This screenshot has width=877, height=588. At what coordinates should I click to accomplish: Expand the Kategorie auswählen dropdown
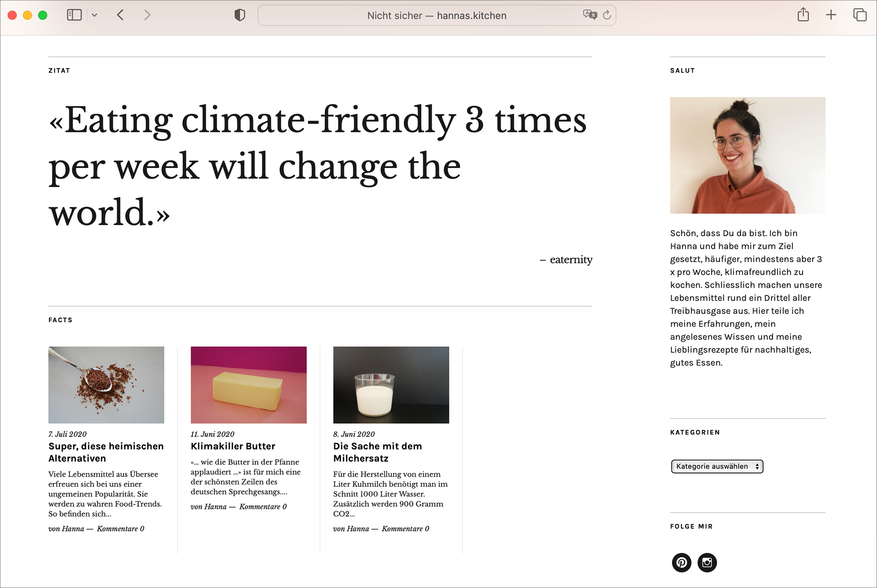point(717,466)
